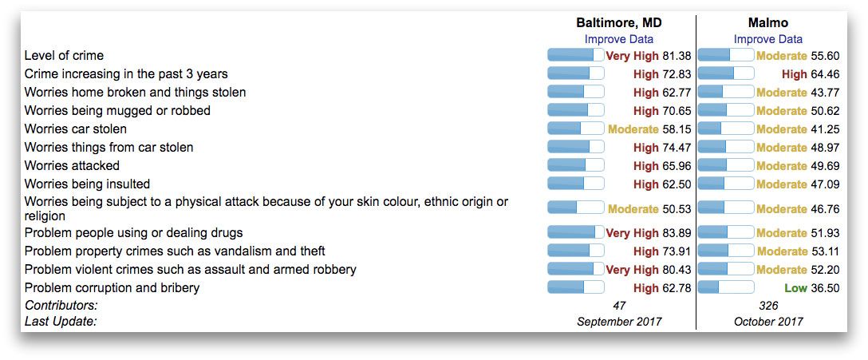Click Baltimore's violent crimes progress bar

pos(575,269)
